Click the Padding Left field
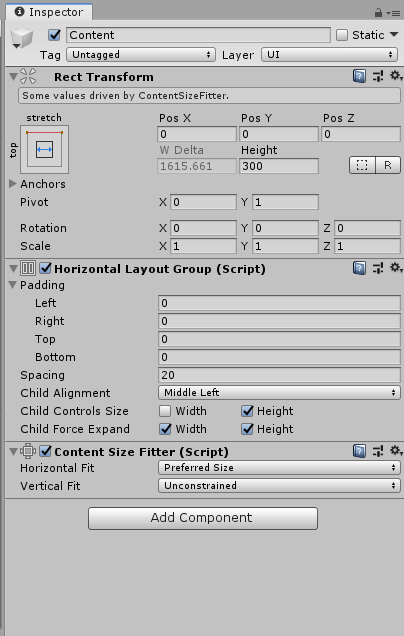Screen dimensions: 404x636 click(279, 303)
